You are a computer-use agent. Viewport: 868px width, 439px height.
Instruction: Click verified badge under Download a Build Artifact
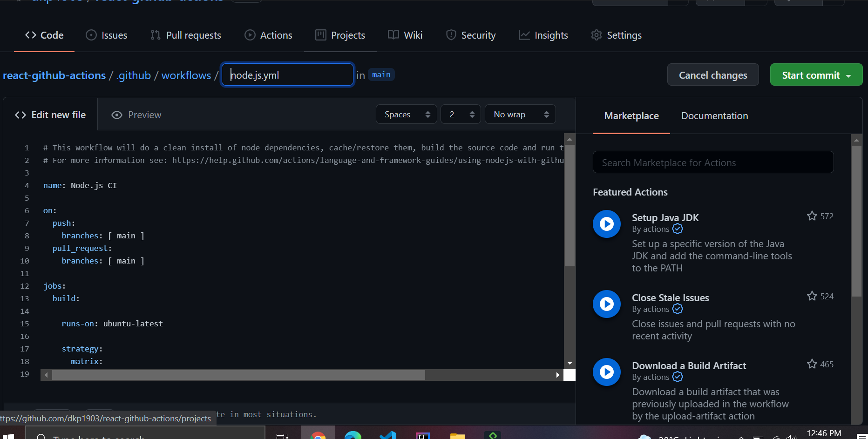coord(678,377)
